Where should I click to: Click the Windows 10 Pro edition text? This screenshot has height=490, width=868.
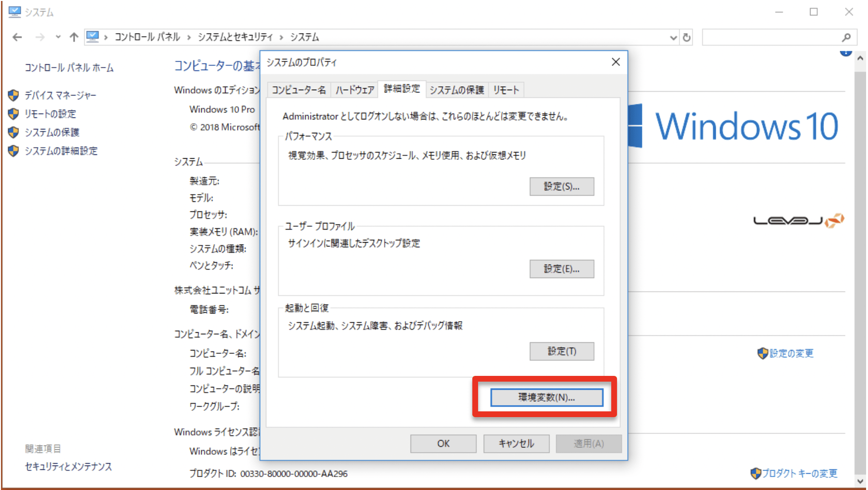click(222, 109)
